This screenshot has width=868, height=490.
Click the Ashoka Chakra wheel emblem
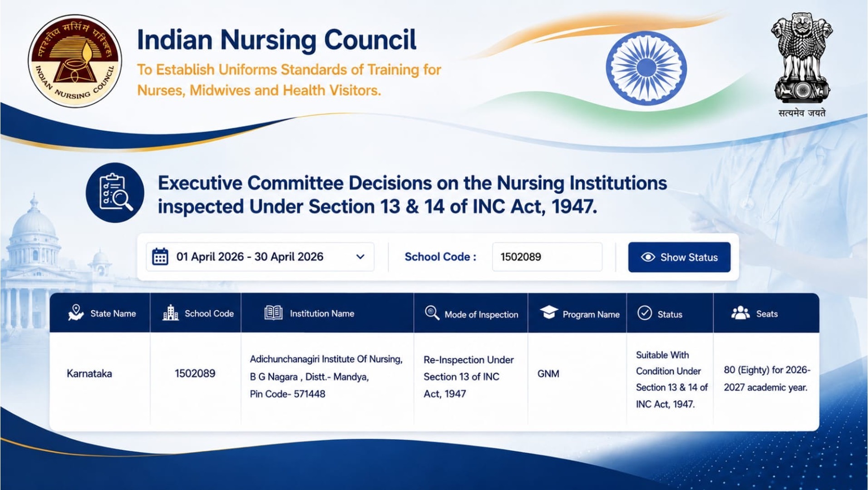[x=646, y=68]
